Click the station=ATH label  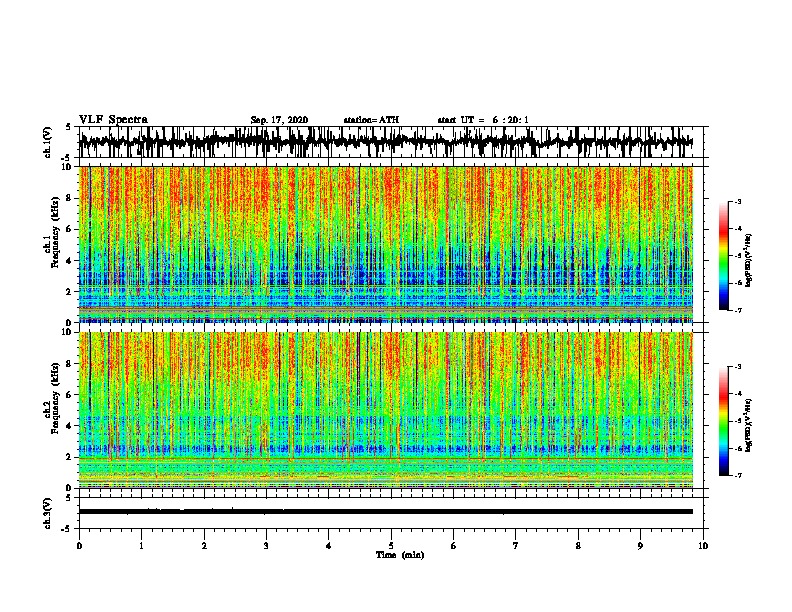tap(371, 120)
